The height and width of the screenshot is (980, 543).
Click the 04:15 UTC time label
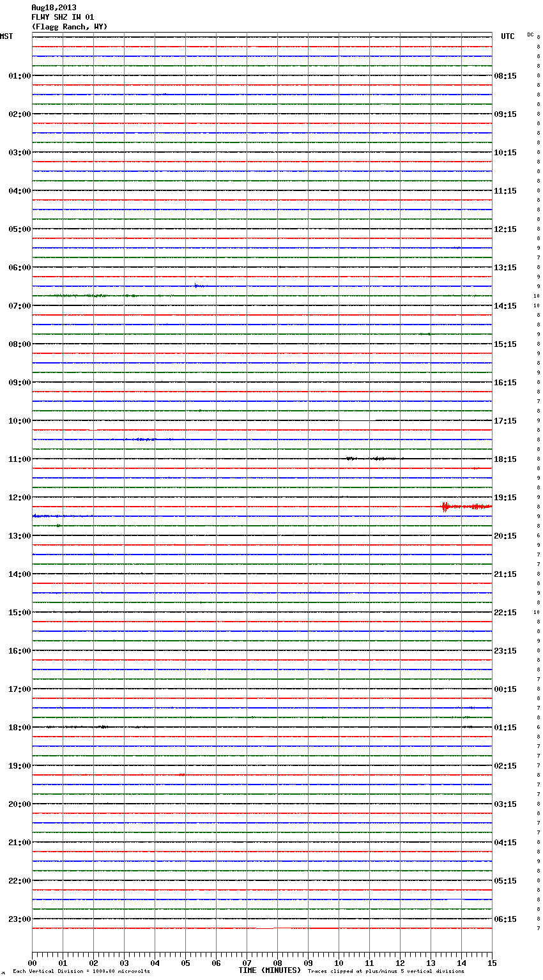[505, 843]
